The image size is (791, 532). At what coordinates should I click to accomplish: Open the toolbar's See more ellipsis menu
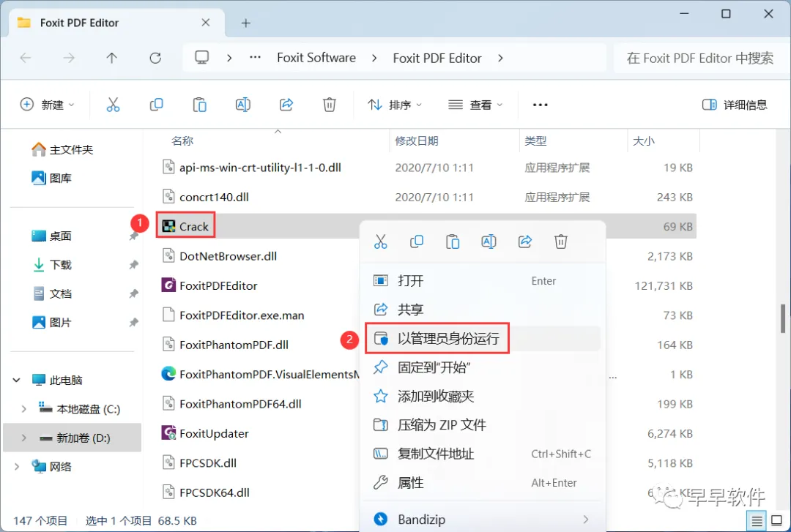tap(541, 105)
